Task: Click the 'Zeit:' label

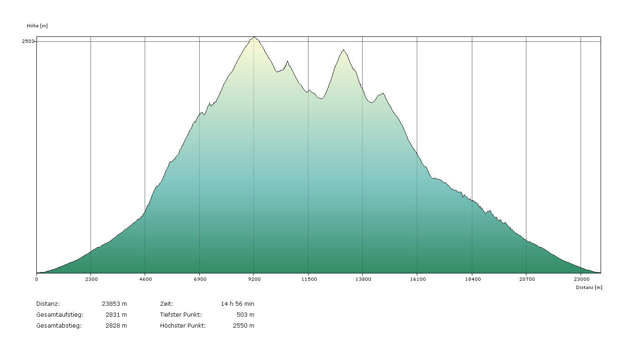Action: coord(167,303)
